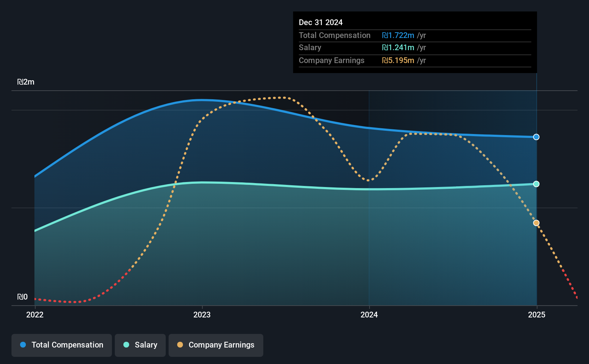This screenshot has width=589, height=364.
Task: Click the blue dot in Total Compensation legend
Action: pos(23,345)
